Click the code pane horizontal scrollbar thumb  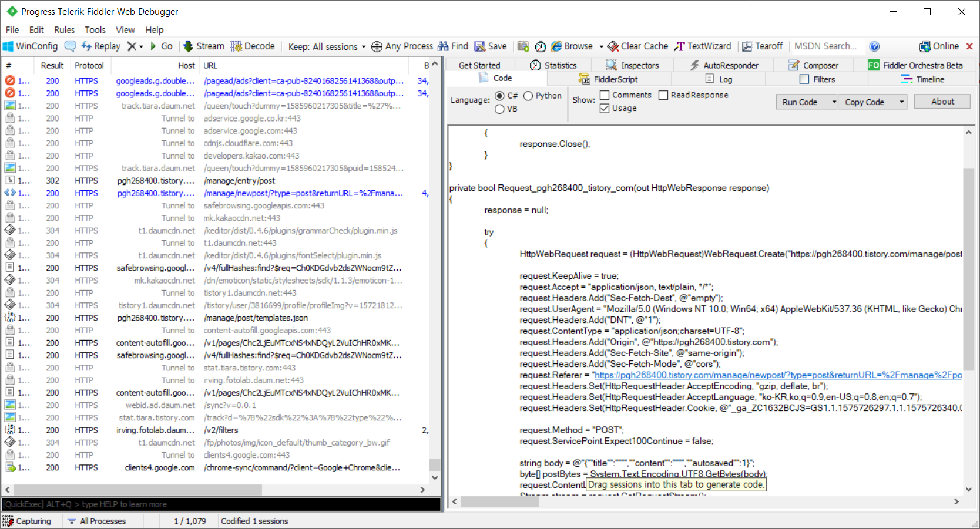coord(501,502)
